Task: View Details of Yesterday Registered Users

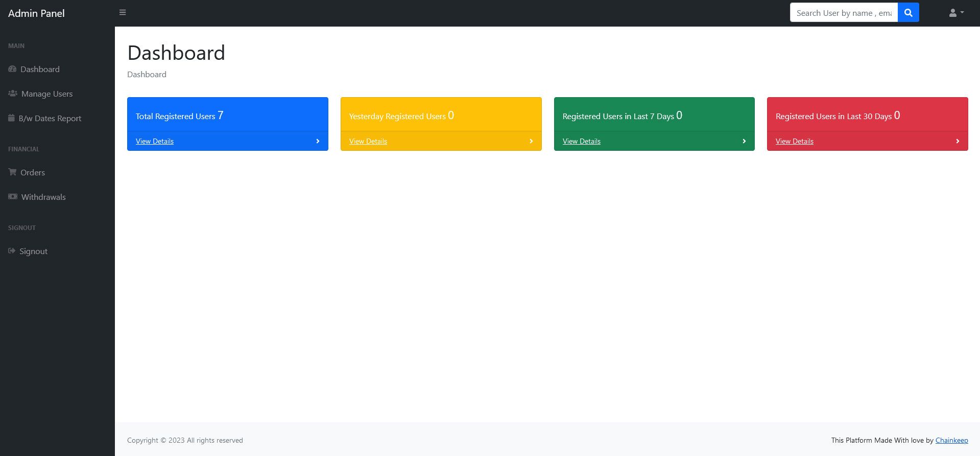Action: tap(368, 141)
